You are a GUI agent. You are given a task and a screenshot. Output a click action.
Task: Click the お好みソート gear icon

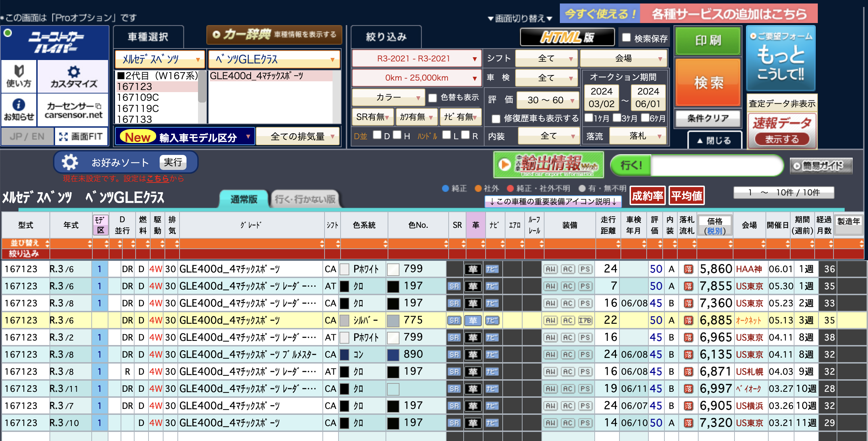coord(70,162)
